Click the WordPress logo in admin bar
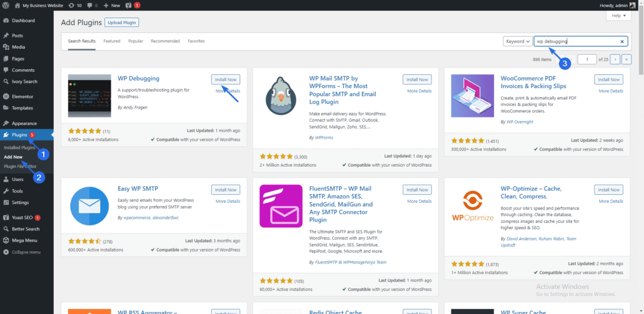The width and height of the screenshot is (644, 314). point(6,6)
